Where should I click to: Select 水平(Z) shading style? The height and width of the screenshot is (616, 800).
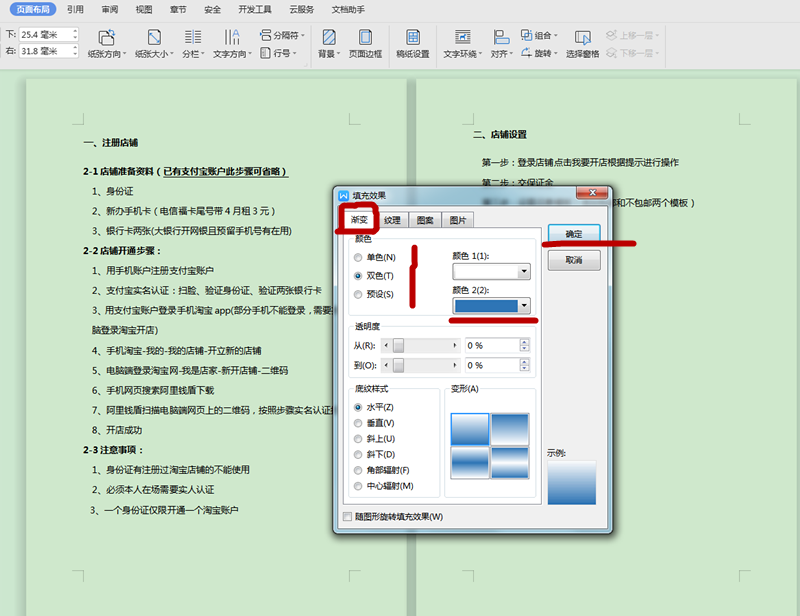374,407
